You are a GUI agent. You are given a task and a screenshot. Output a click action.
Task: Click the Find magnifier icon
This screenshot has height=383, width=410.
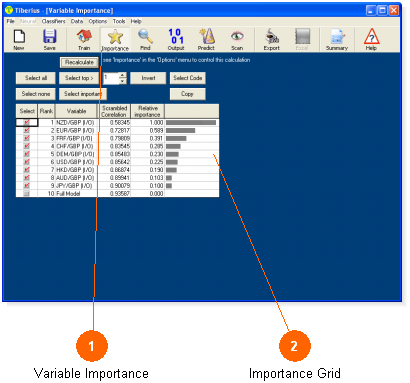[145, 36]
